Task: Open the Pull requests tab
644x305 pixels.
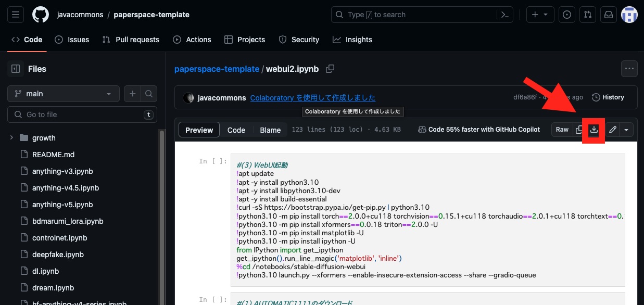Action: (132, 40)
